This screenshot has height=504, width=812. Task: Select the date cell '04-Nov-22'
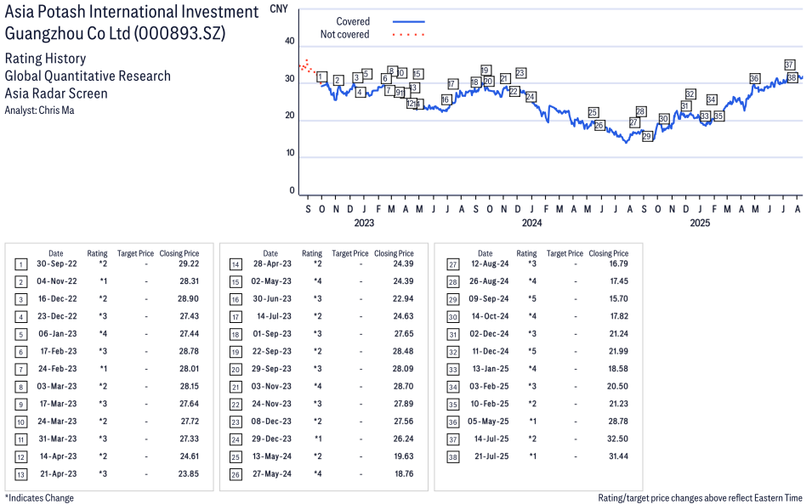click(x=56, y=281)
